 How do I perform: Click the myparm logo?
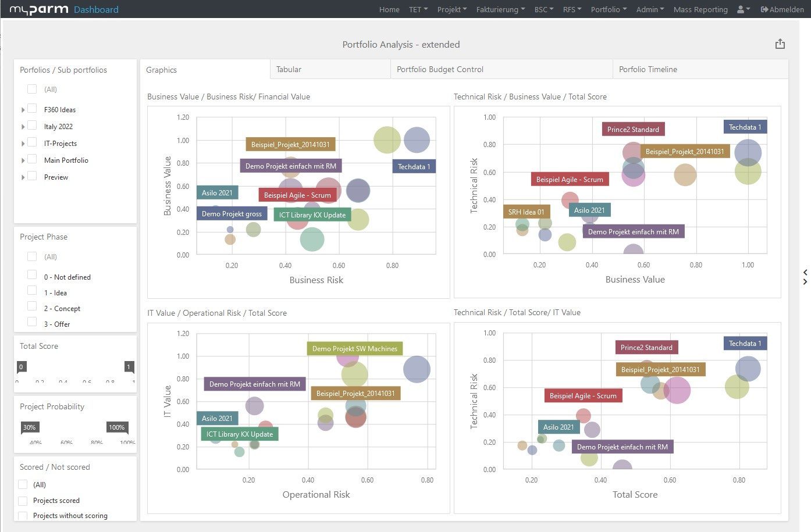pos(39,9)
